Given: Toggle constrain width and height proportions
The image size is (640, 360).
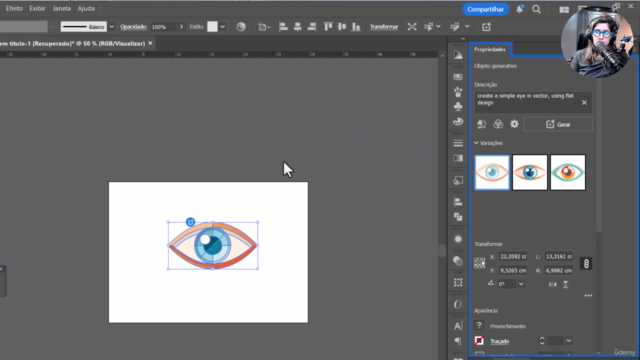Looking at the screenshot, I should [586, 263].
